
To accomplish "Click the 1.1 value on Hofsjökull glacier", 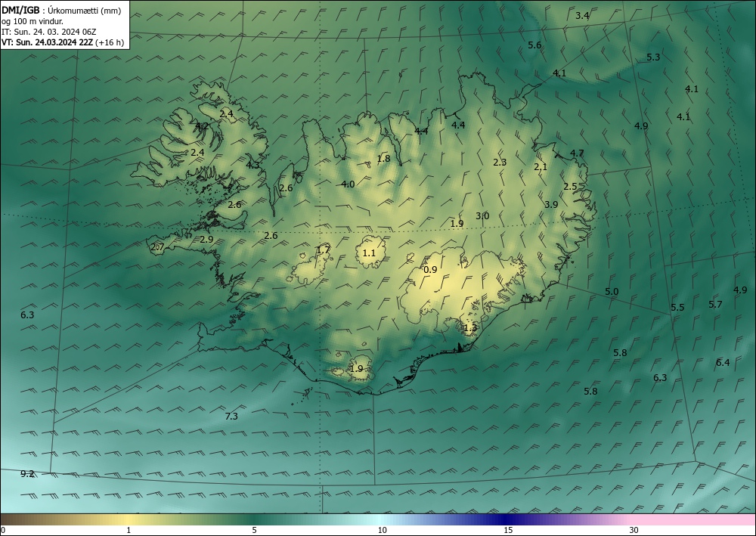I will click(x=369, y=253).
